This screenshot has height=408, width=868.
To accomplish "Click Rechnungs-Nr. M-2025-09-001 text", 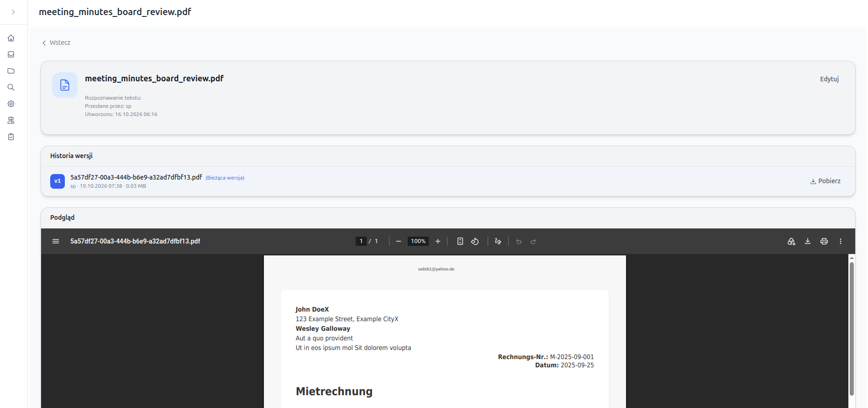I will point(546,357).
